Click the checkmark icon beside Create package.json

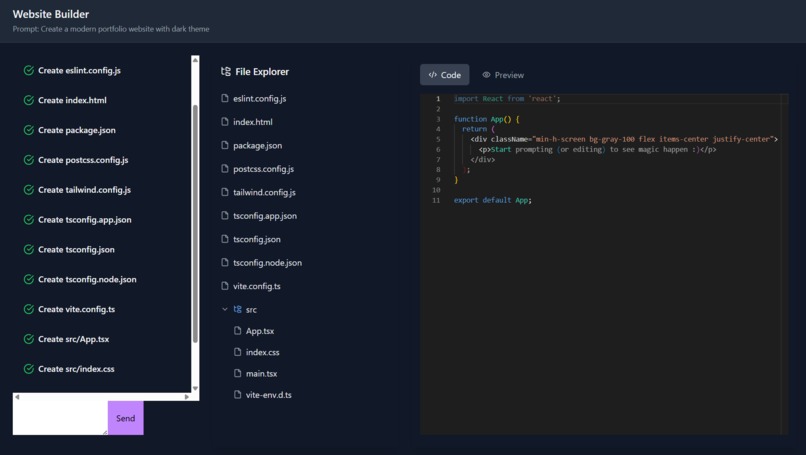[x=29, y=130]
